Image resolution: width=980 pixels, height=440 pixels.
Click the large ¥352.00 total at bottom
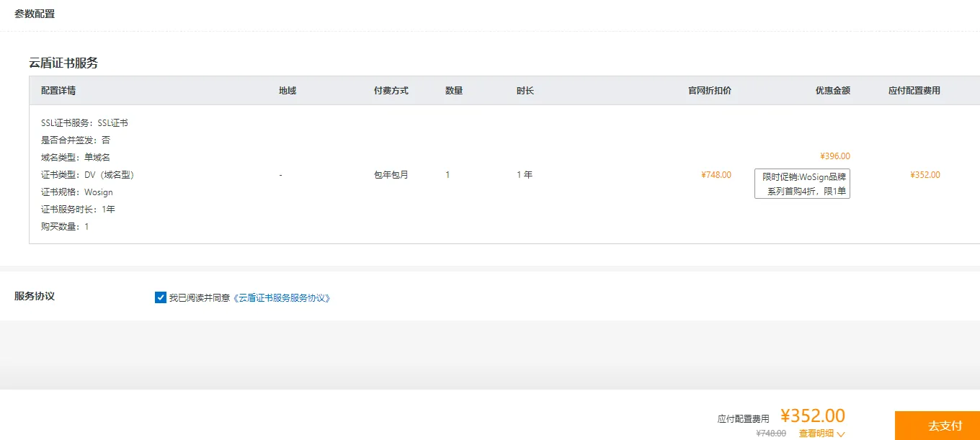click(813, 416)
